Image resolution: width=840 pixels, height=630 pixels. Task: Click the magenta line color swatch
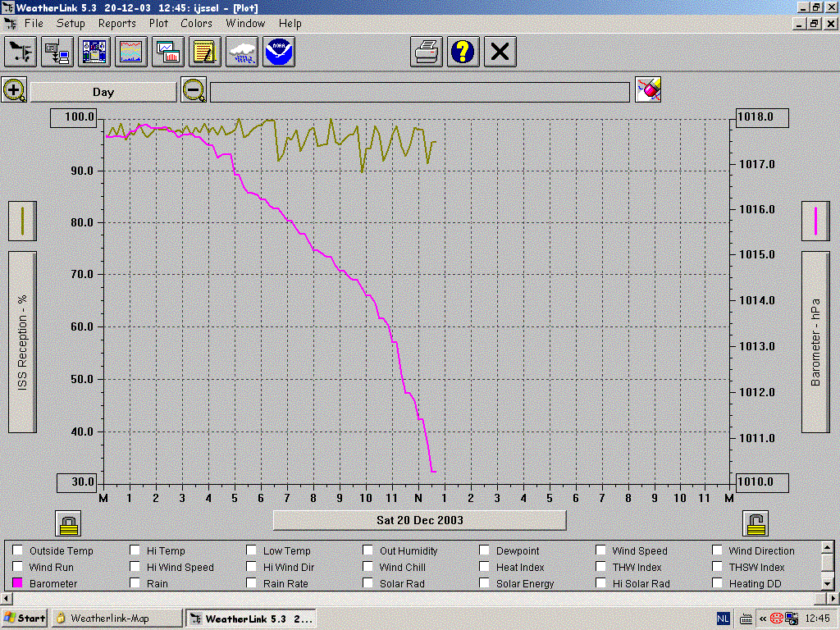click(x=815, y=221)
